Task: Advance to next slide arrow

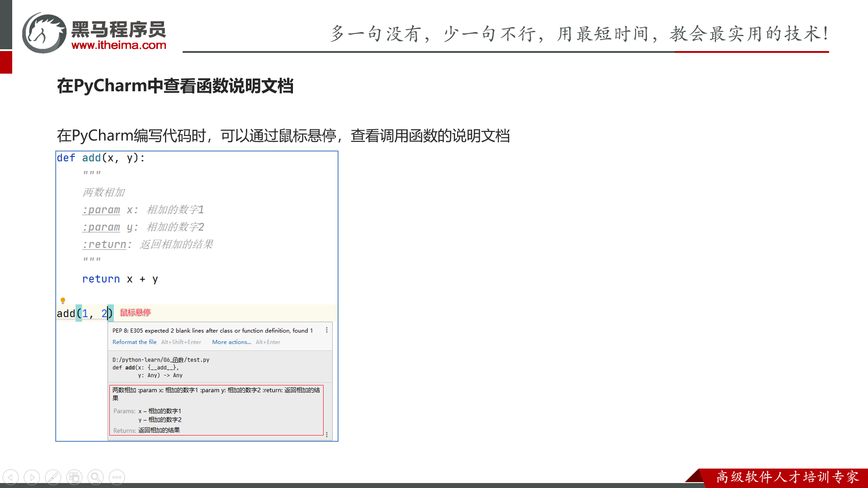Action: coord(32,477)
